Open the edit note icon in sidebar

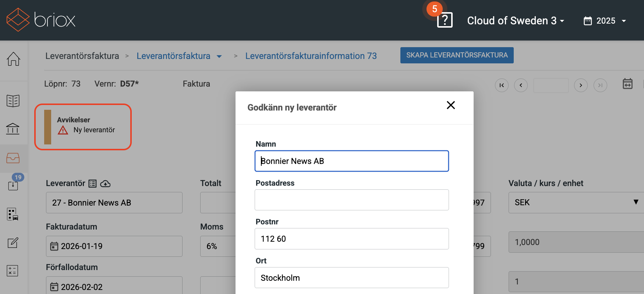[13, 243]
